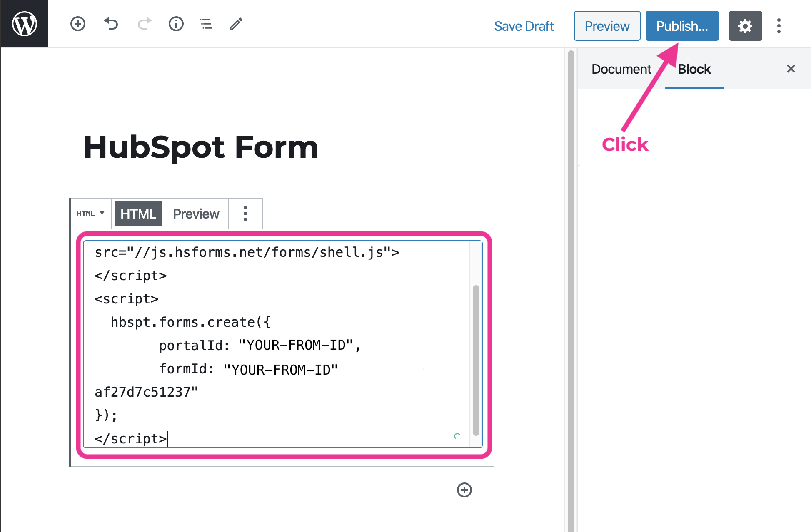
Task: Click the top Preview button
Action: tap(607, 26)
